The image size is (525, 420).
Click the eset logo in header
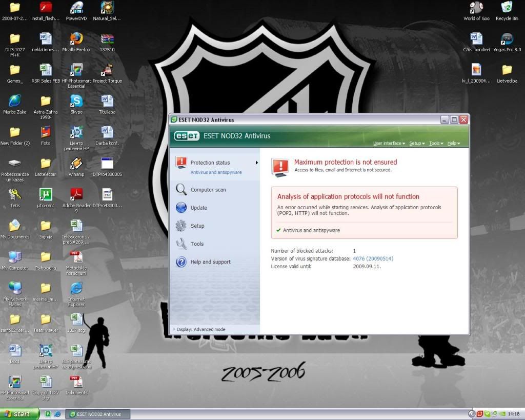(x=187, y=136)
